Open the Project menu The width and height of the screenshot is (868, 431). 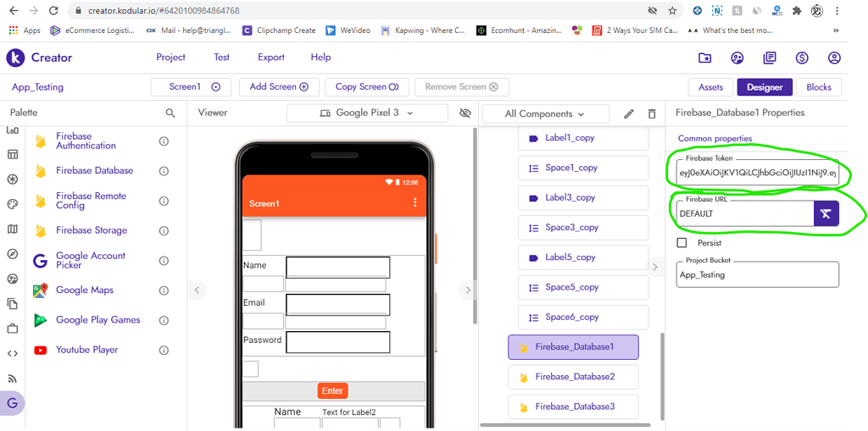pos(170,58)
